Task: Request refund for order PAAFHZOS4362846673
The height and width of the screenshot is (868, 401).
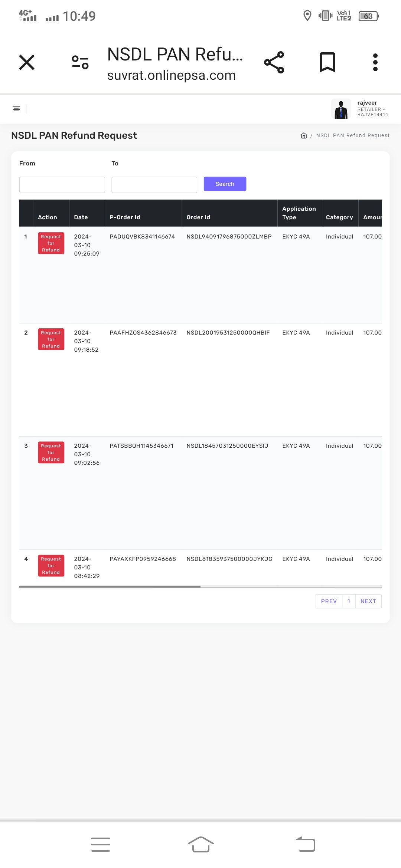Action: coord(51,339)
